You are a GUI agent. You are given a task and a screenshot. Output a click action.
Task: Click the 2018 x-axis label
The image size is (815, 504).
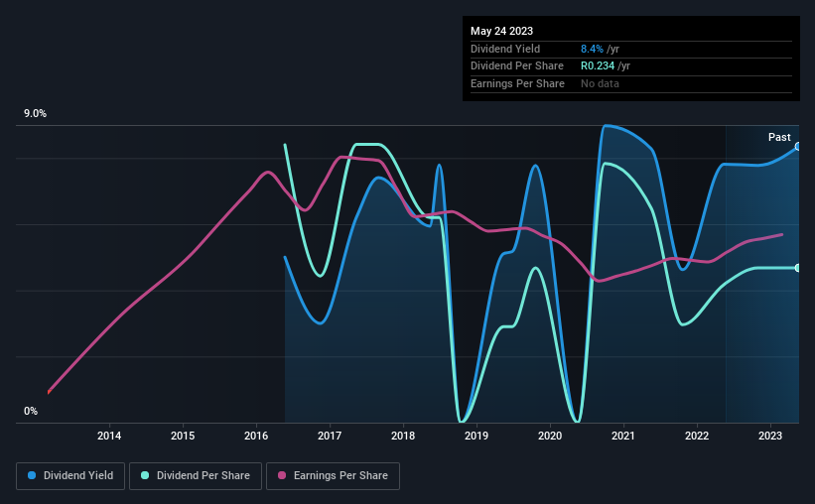pos(403,436)
